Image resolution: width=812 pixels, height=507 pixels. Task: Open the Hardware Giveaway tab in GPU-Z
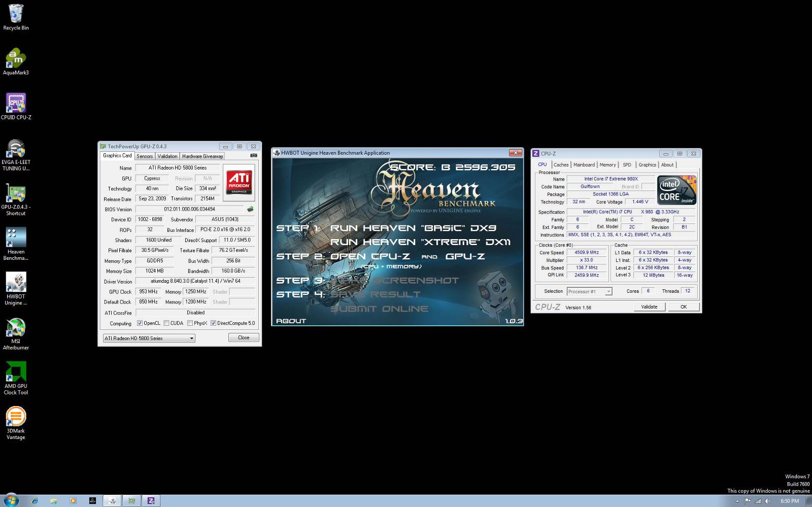coord(202,156)
